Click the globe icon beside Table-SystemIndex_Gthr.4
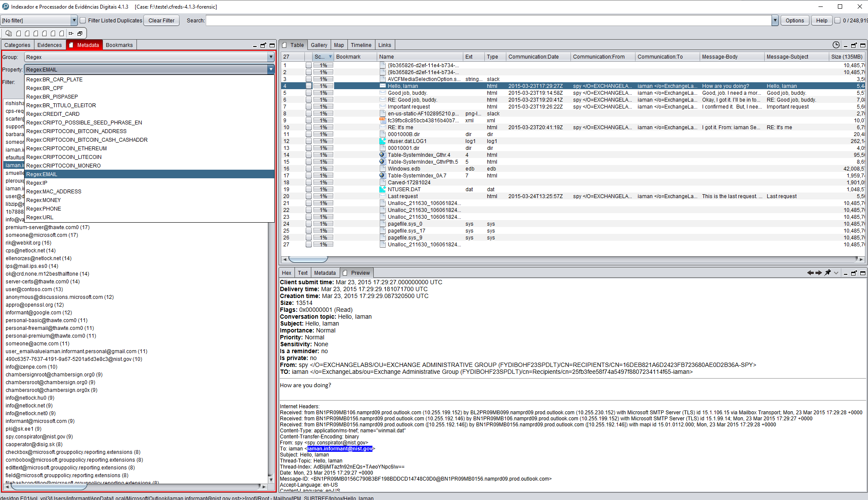 [382, 155]
